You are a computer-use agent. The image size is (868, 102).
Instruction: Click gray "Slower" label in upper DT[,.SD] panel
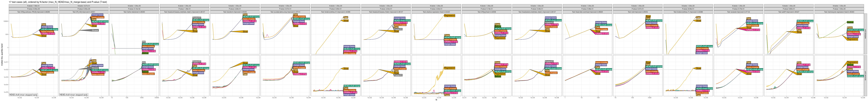pyautogui.click(x=95, y=31)
